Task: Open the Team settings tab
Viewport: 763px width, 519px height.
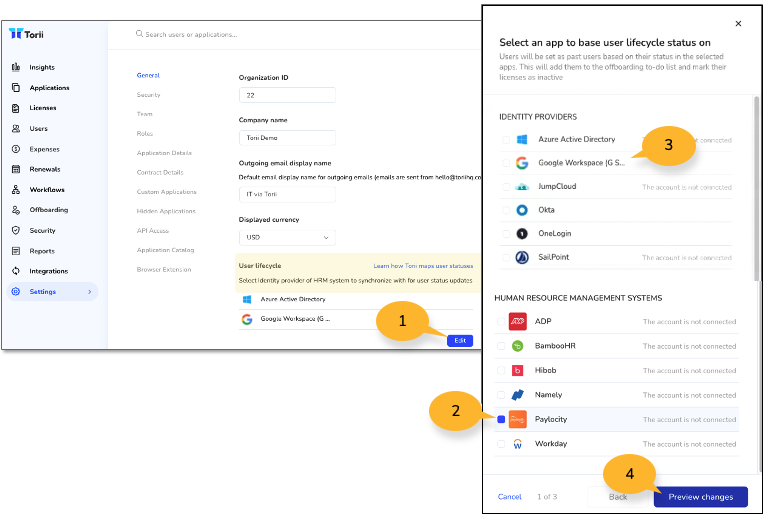Action: point(145,114)
